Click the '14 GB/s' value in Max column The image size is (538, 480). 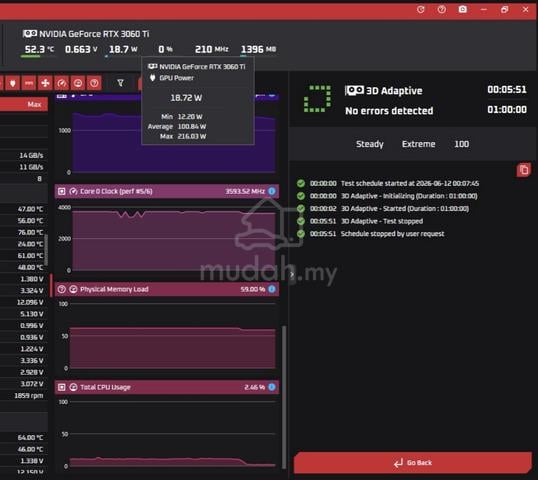(x=31, y=155)
